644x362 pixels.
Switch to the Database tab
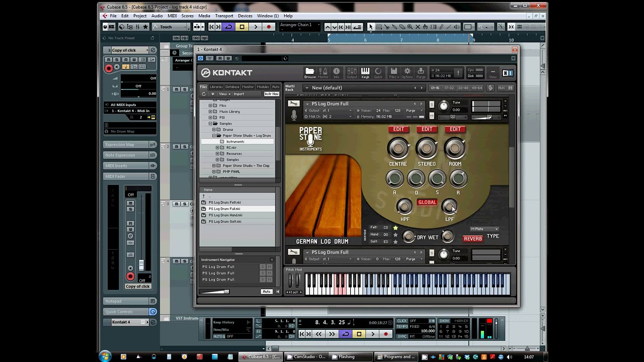tap(232, 87)
